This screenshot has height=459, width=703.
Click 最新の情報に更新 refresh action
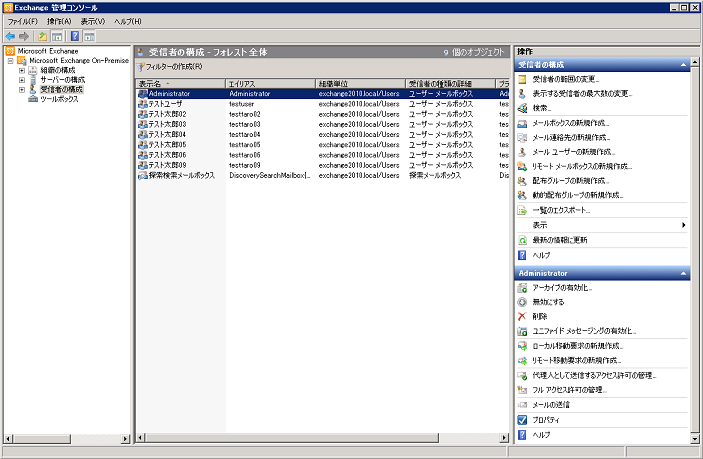coord(560,240)
